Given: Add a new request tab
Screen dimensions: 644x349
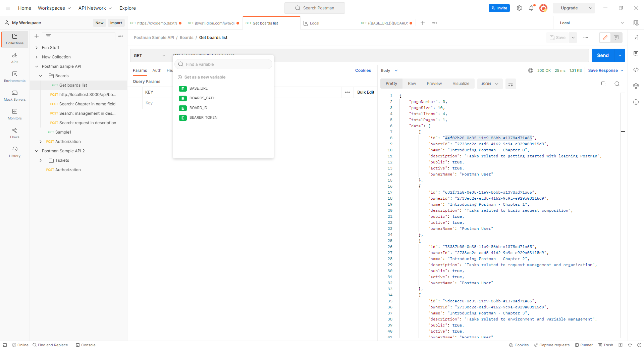Looking at the screenshot, I should coord(423,23).
